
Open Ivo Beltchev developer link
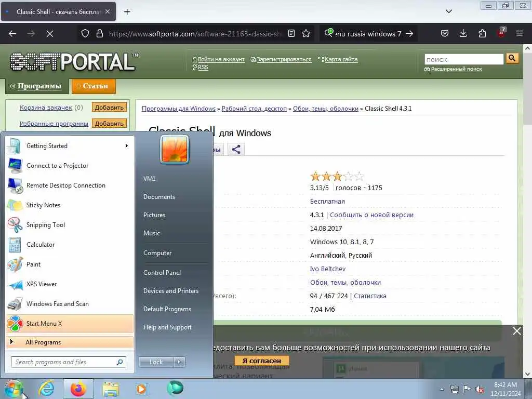(328, 269)
